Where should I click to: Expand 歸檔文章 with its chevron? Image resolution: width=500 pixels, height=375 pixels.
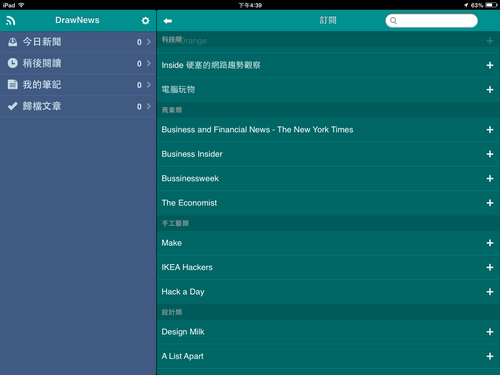149,106
